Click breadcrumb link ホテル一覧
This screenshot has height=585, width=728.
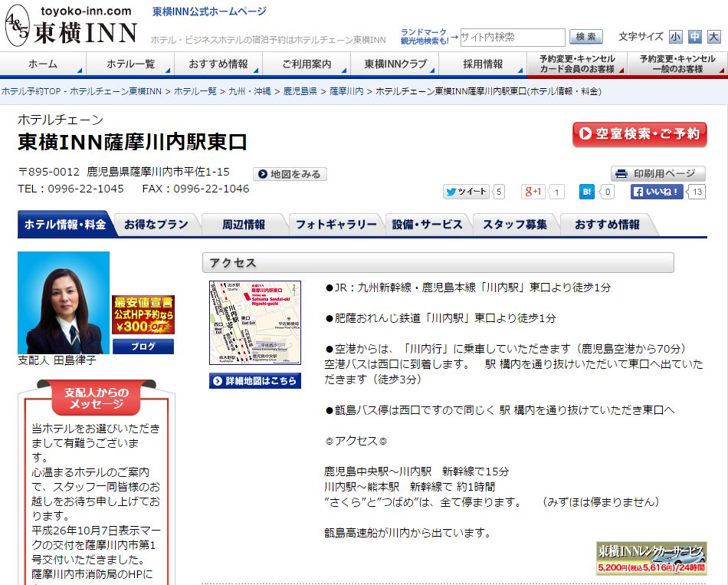click(x=195, y=91)
